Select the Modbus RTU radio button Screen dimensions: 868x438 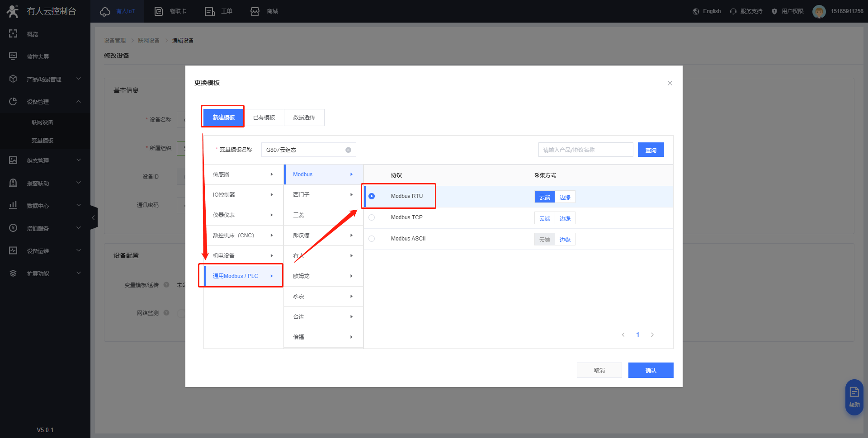click(x=372, y=196)
